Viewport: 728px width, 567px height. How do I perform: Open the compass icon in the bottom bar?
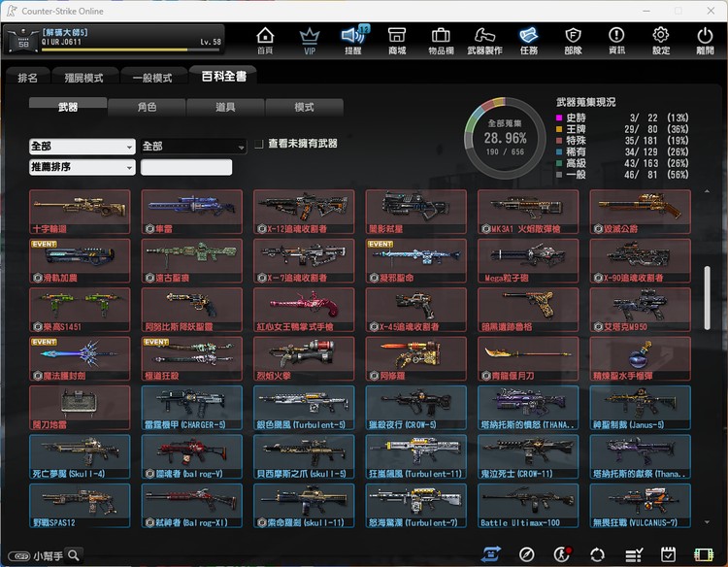(526, 554)
